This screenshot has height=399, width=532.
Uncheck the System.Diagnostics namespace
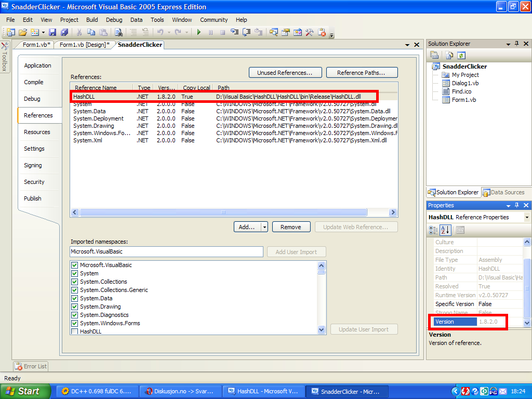[x=75, y=315]
